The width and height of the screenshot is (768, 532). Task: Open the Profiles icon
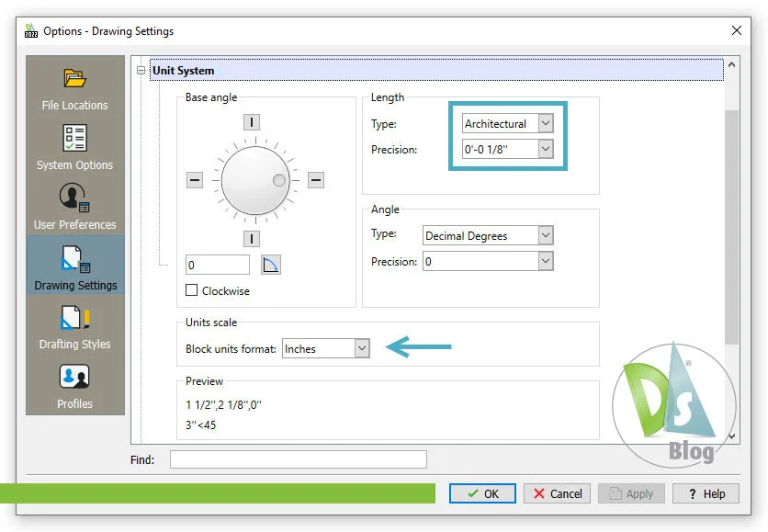(74, 378)
